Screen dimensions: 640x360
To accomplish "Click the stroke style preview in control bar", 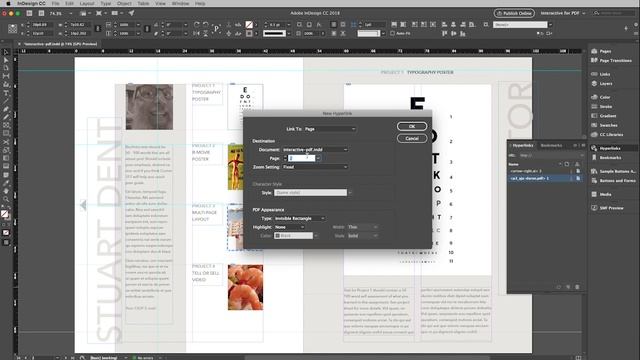I will tap(274, 33).
